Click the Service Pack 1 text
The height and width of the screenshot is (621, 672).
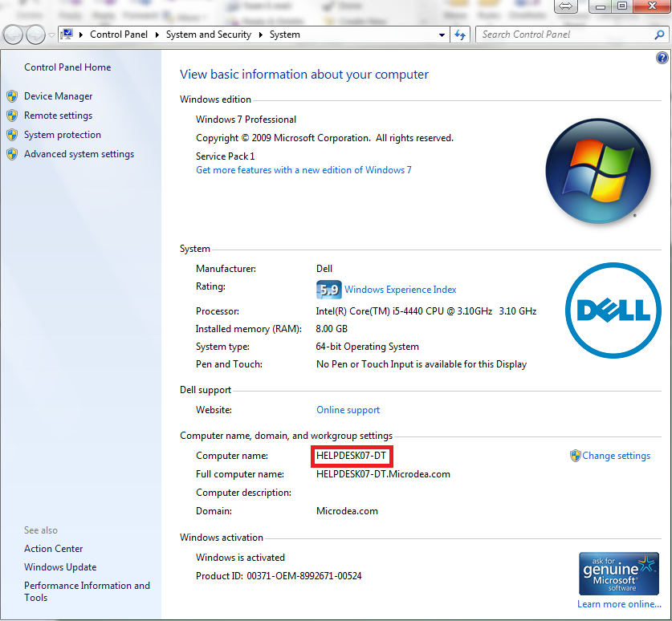point(225,156)
